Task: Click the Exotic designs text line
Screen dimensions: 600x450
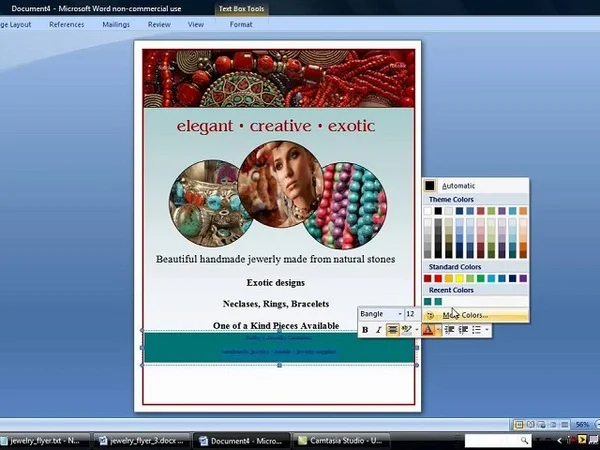Action: 276,283
